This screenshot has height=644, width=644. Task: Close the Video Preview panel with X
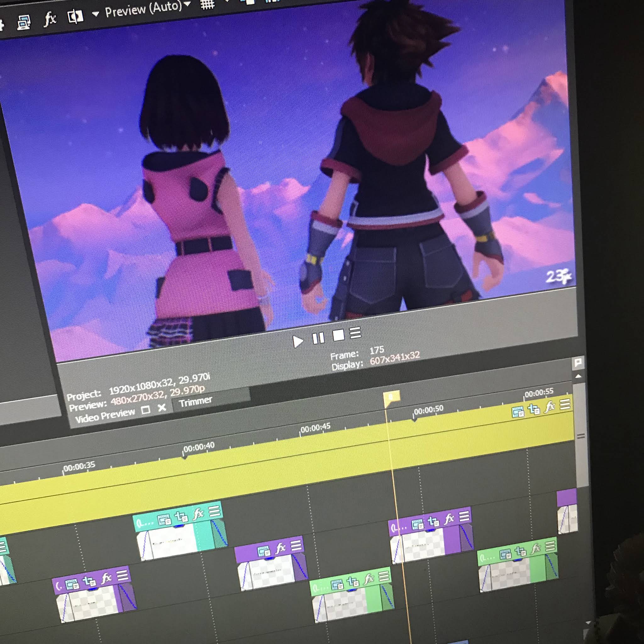click(x=162, y=407)
